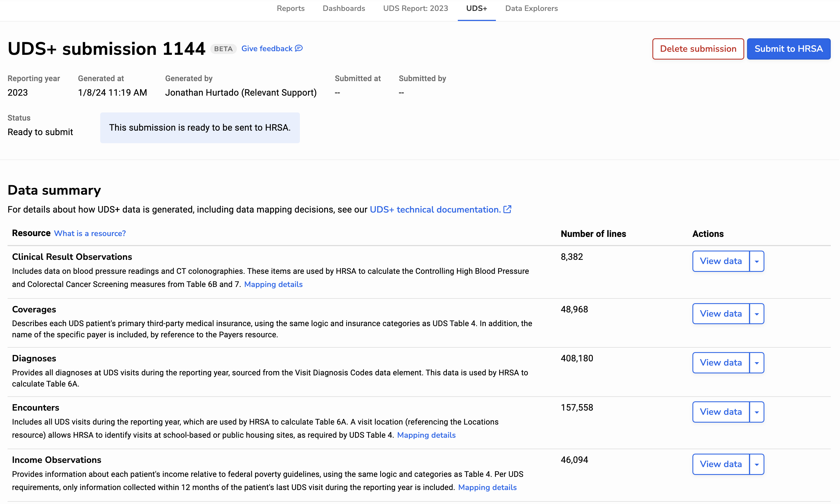Open dropdown arrow for Coverages View data
Screen dimensions: 840x504
[x=757, y=314]
